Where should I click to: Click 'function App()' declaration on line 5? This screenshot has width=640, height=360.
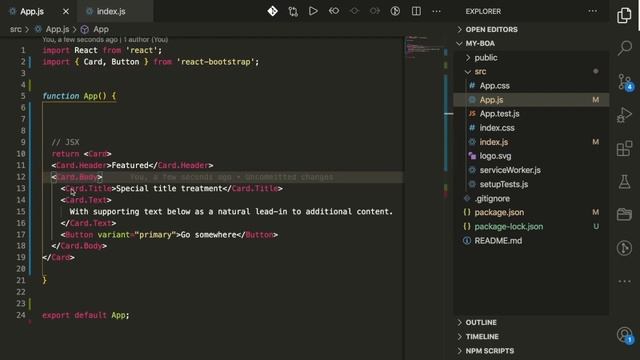[x=74, y=96]
